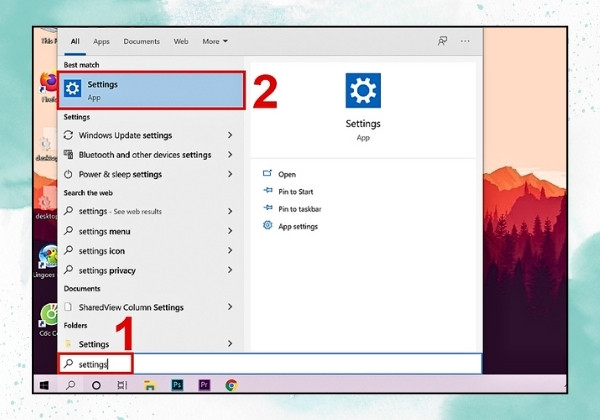600x420 pixels.
Task: Click App settings link
Action: click(x=298, y=226)
